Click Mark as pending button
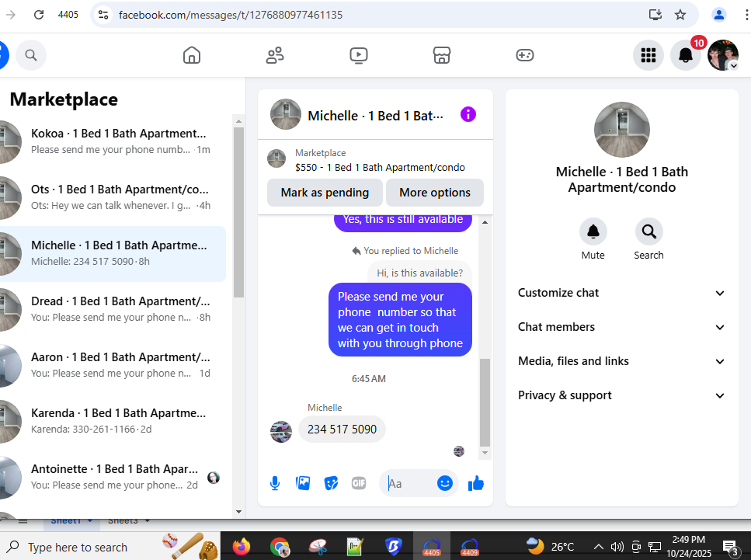This screenshot has width=751, height=560. 325,193
